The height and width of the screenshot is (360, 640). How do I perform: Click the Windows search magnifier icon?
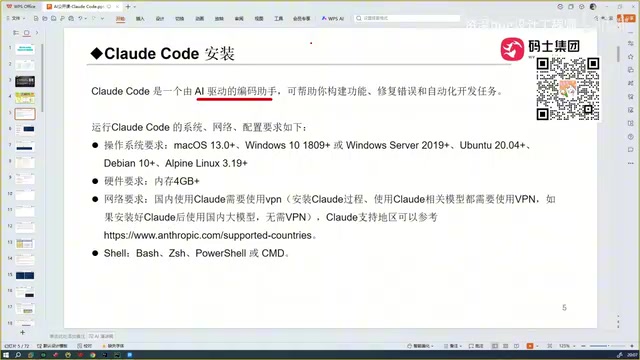click(18, 355)
